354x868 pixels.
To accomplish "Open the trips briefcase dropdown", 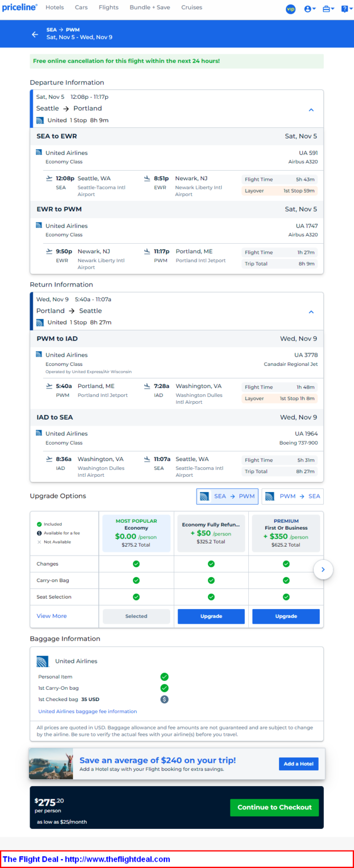I will (328, 9).
